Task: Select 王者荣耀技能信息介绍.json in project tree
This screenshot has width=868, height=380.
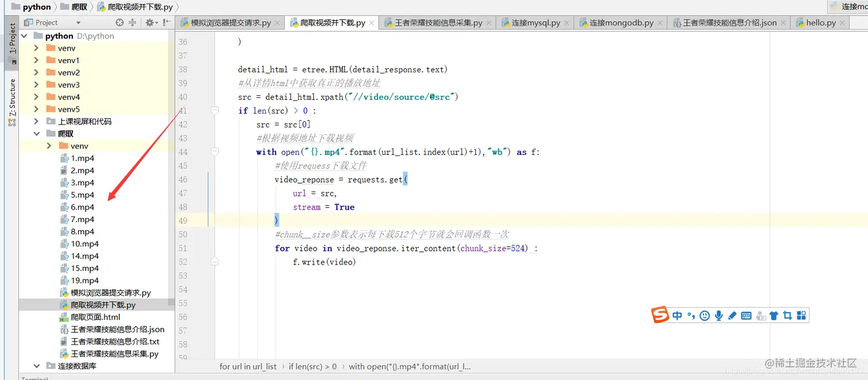Action: (117, 329)
